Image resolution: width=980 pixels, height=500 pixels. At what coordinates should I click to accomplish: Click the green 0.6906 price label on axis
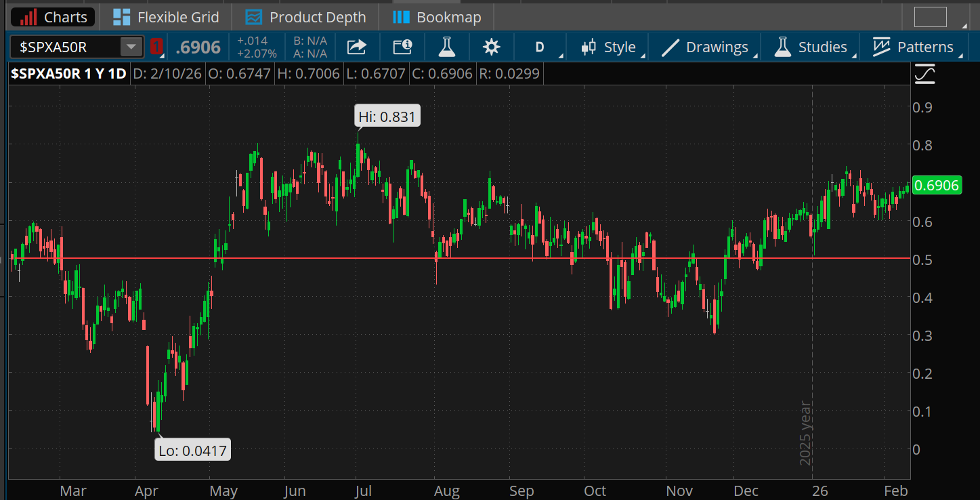click(937, 185)
